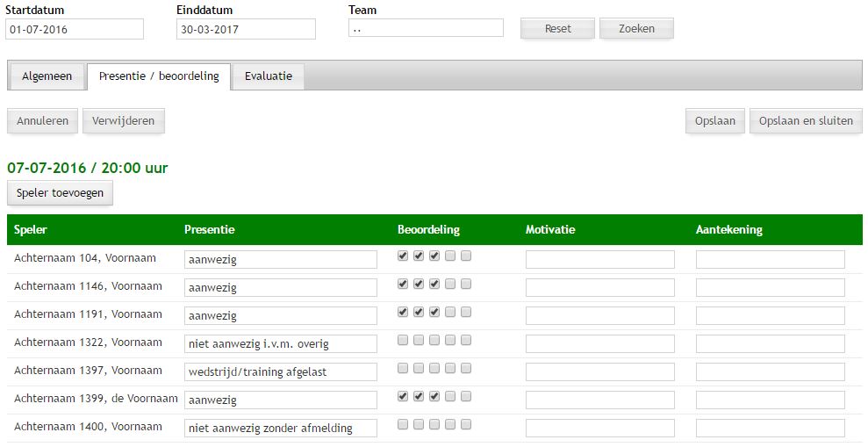
Task: Check fifth rating box for Achternaam 1400
Action: 466,424
